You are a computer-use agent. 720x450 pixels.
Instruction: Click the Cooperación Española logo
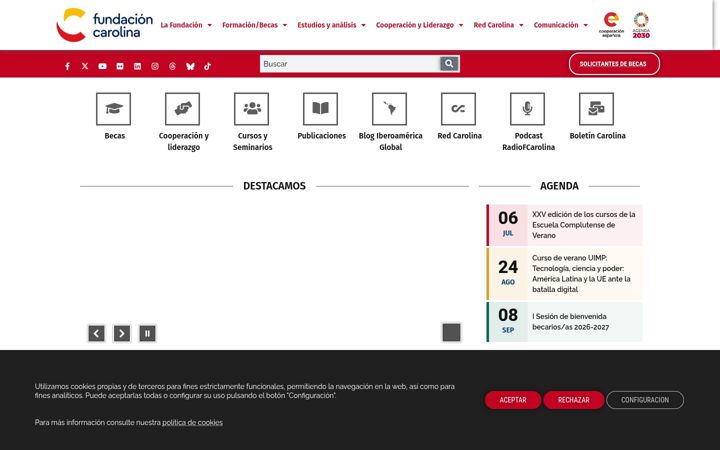coord(611,25)
